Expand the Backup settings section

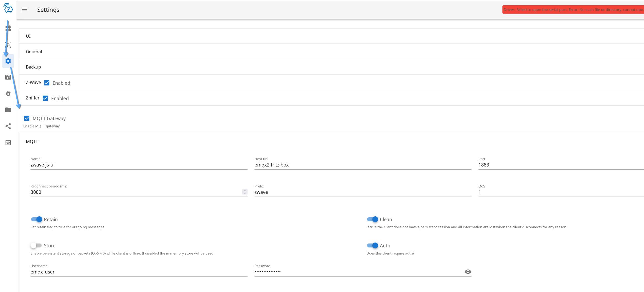[33, 67]
